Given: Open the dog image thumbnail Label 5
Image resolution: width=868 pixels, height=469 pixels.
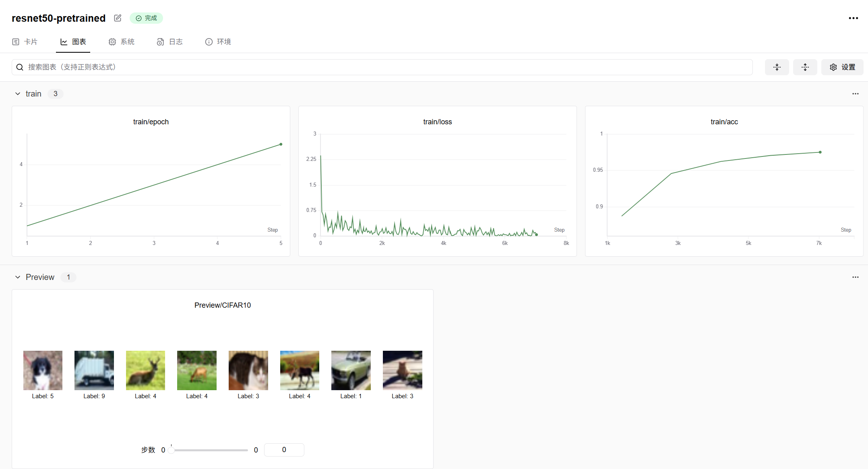Looking at the screenshot, I should 43,370.
